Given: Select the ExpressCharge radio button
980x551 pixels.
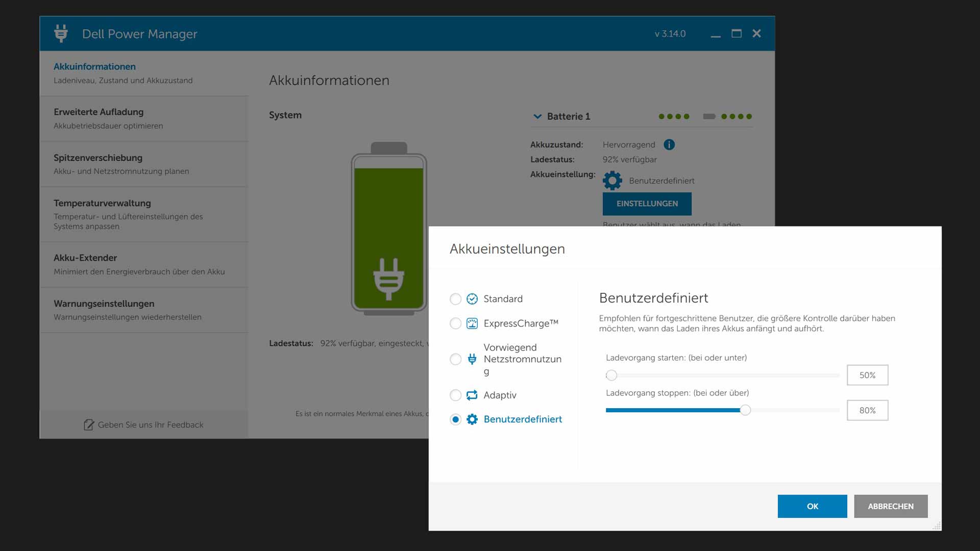Looking at the screenshot, I should (455, 323).
